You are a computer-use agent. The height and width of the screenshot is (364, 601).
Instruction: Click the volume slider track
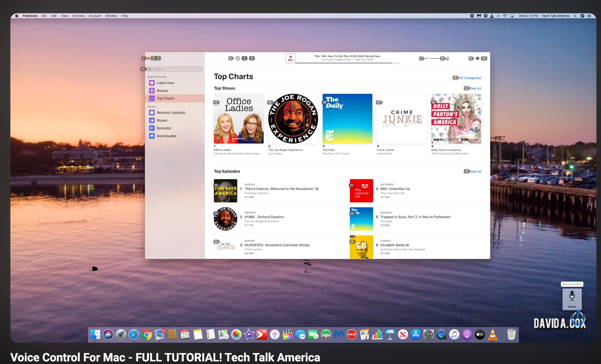point(435,59)
